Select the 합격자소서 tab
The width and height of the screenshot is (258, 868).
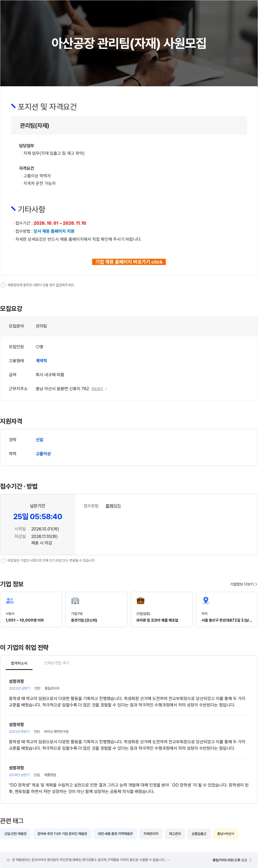click(19, 663)
